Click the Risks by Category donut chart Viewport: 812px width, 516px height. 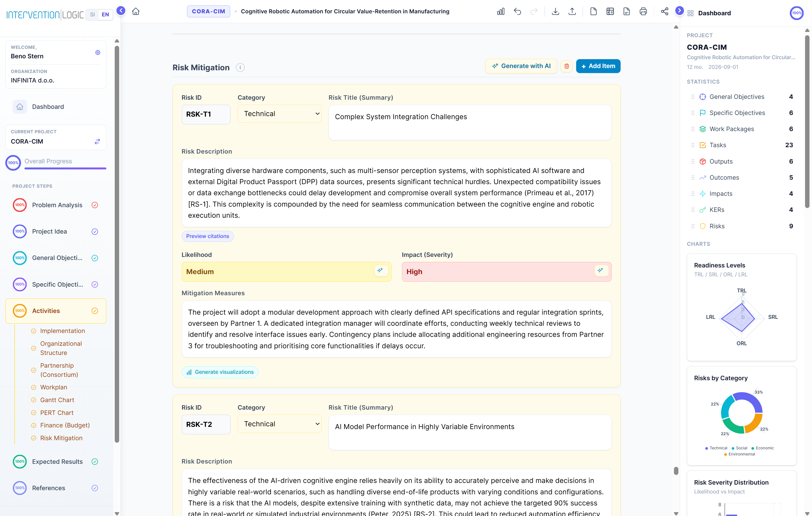[x=741, y=413]
